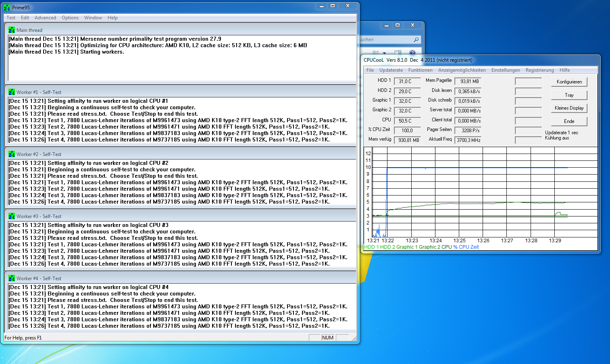610x364 pixels.
Task: Click 'Updaterate 1 sec' text in CPUCool
Action: click(562, 133)
